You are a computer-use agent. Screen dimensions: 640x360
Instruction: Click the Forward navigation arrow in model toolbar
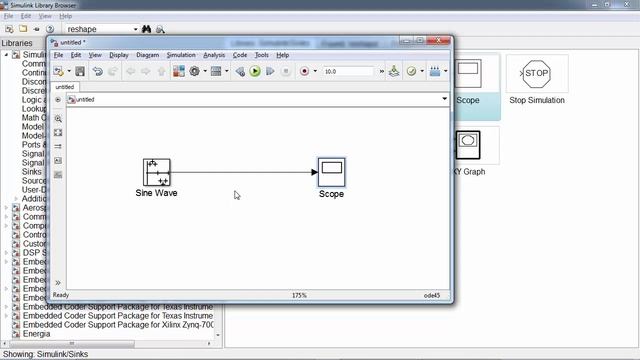146,71
